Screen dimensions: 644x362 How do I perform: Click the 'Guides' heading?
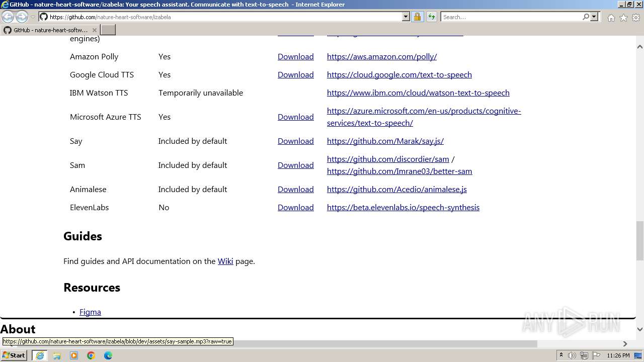[83, 236]
